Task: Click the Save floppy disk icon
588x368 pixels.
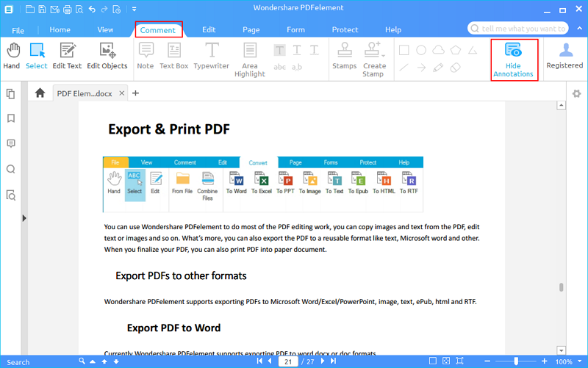Action: 43,10
